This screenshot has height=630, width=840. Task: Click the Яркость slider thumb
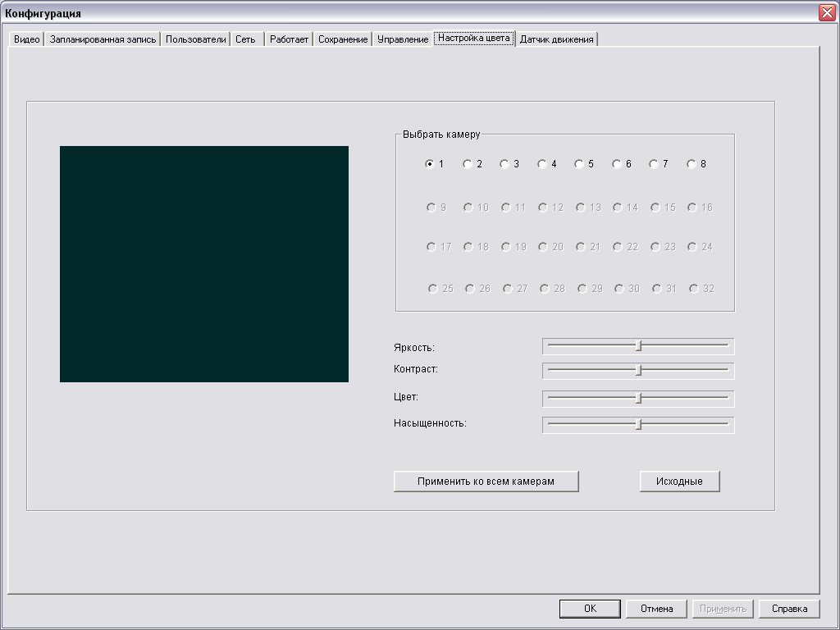pos(639,346)
